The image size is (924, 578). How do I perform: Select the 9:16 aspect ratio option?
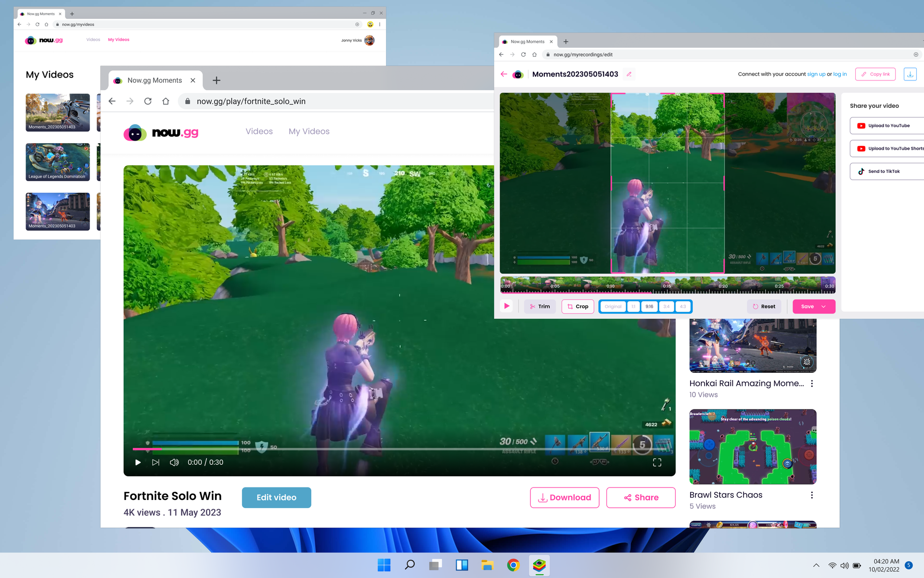[649, 306]
